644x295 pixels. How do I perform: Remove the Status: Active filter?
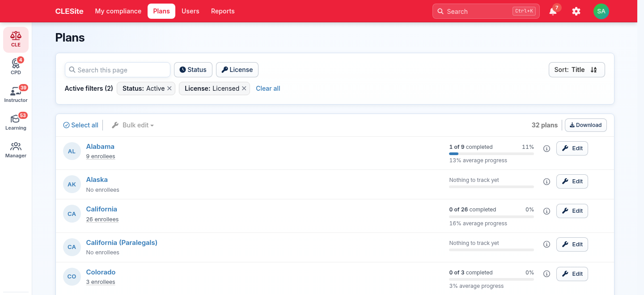point(169,88)
